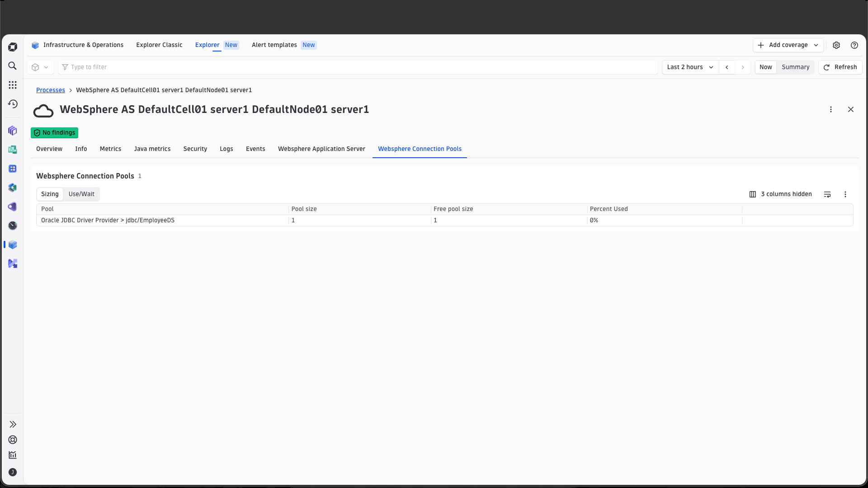
Task: Switch to the Info tab
Action: [81, 149]
